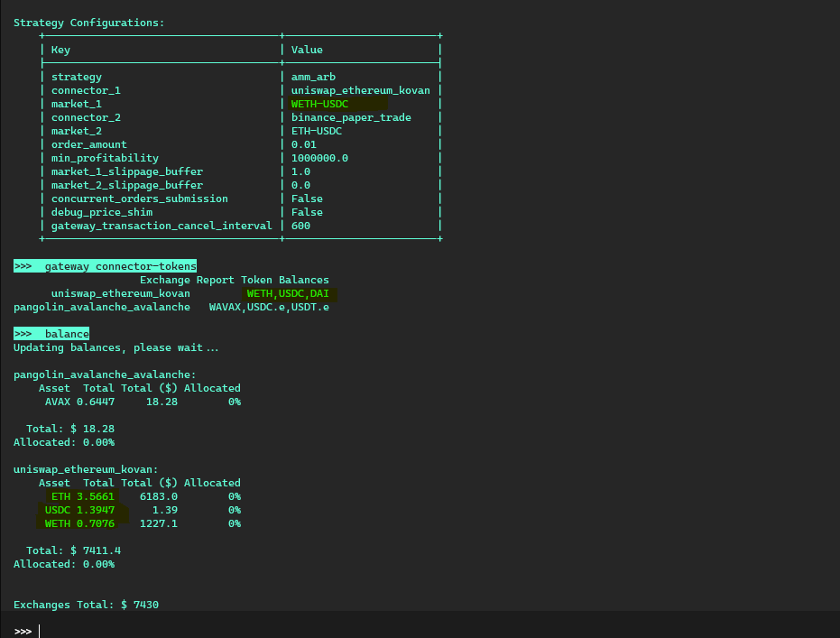Viewport: 840px width, 638px height.
Task: Click the 'market_1' key
Action: click(76, 104)
